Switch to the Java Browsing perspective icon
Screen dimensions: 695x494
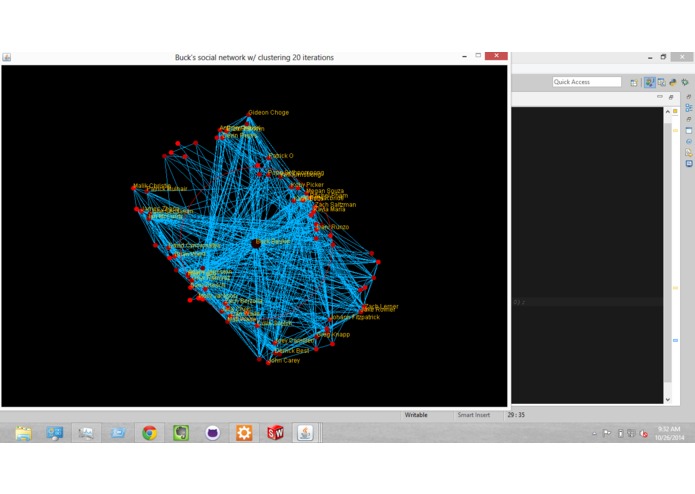click(661, 82)
